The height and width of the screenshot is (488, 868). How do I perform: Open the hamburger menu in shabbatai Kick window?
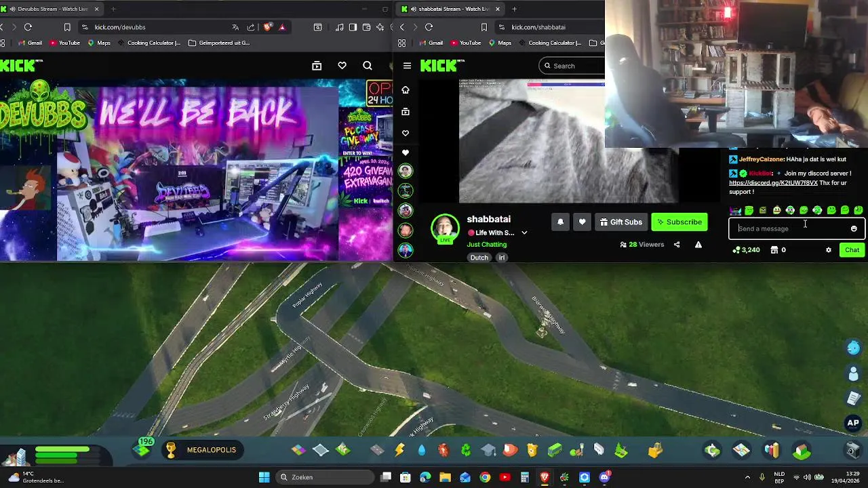[x=407, y=66]
